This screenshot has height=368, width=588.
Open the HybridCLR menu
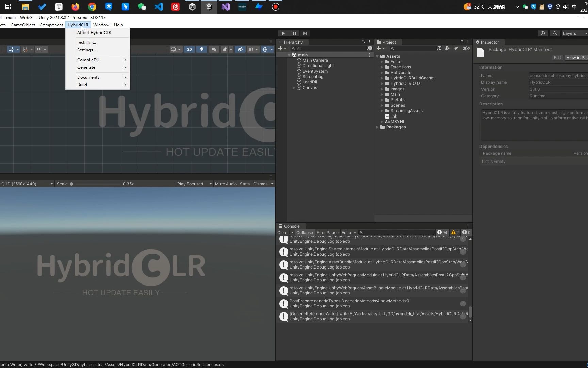coord(78,25)
